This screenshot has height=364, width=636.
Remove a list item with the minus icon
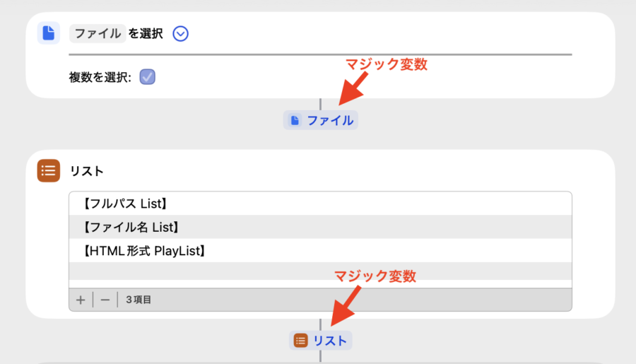(x=105, y=300)
